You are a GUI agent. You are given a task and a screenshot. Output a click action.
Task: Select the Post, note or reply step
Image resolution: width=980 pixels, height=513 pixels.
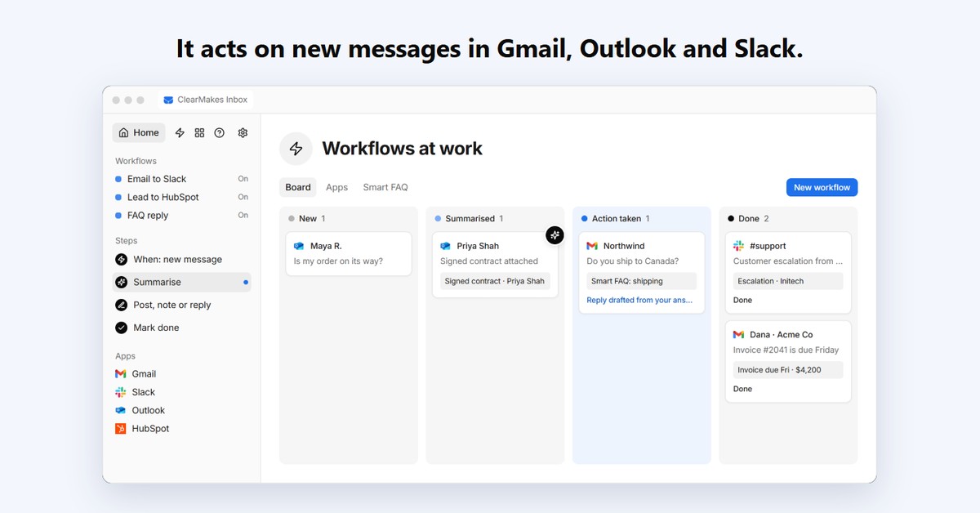(x=181, y=305)
